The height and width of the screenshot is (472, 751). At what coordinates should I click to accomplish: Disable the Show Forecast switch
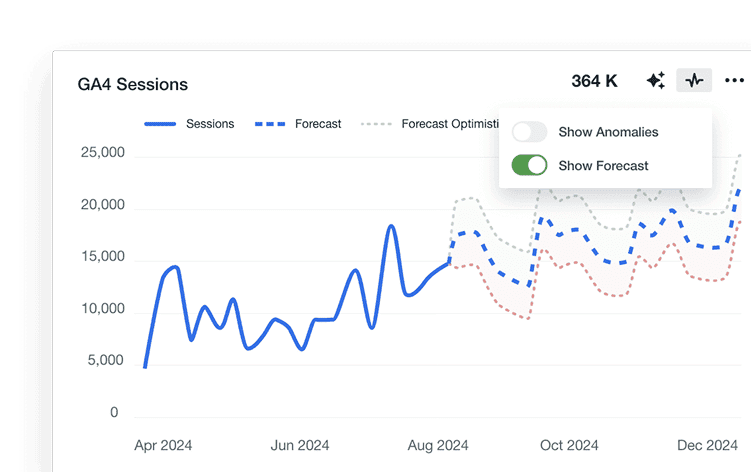tap(529, 165)
